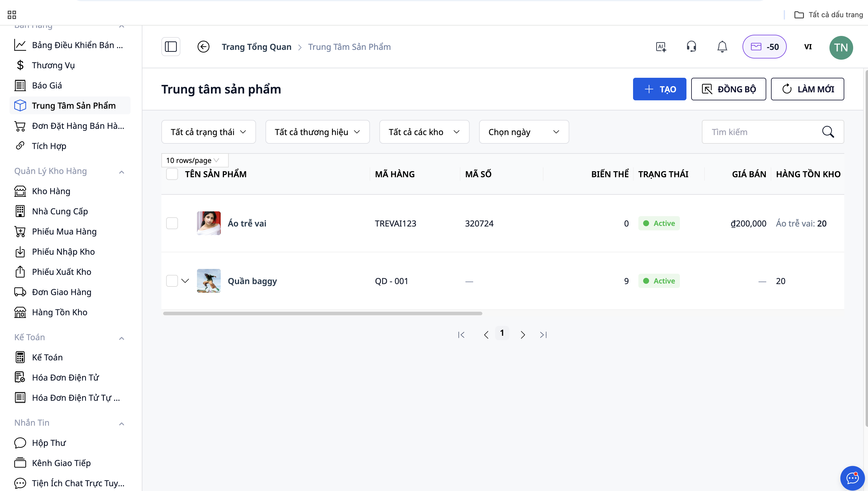Click the ĐỒNG BỘ sync button
This screenshot has width=868, height=491.
pos(728,89)
